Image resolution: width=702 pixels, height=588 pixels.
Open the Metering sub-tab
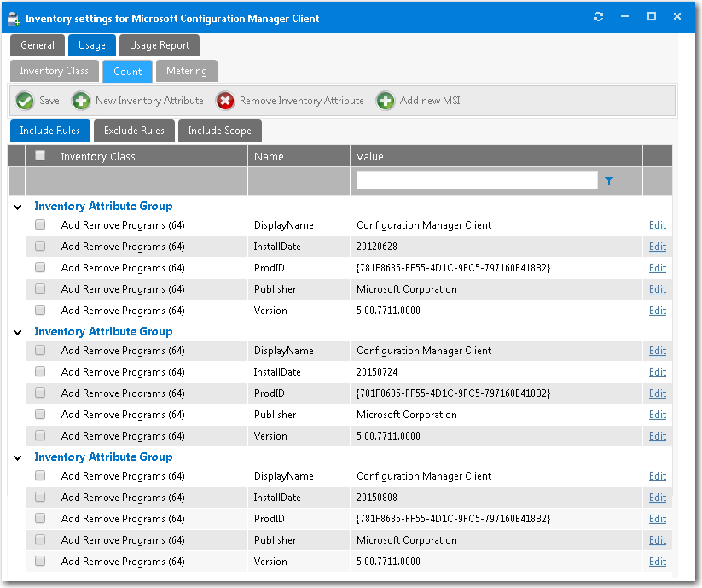[x=187, y=71]
